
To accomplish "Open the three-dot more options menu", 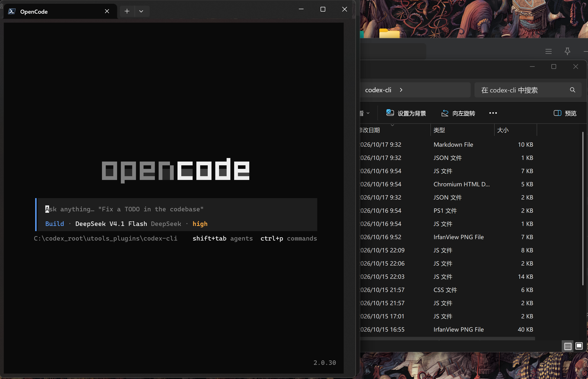I will coord(493,113).
